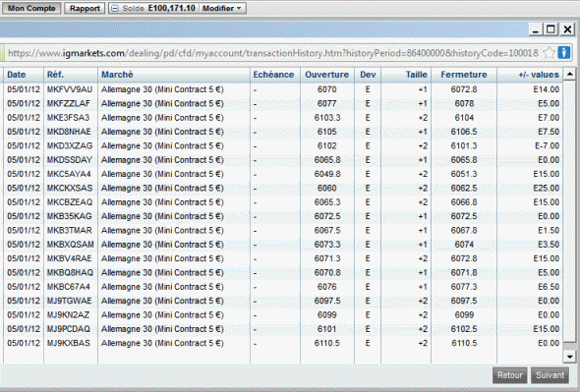Viewport: 580px width, 392px height.
Task: Select reference MJ9PCDAQ
Action: click(69, 329)
